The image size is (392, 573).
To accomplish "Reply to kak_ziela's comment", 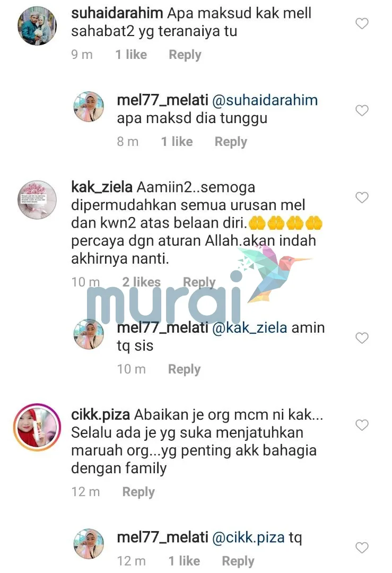I will tap(199, 282).
